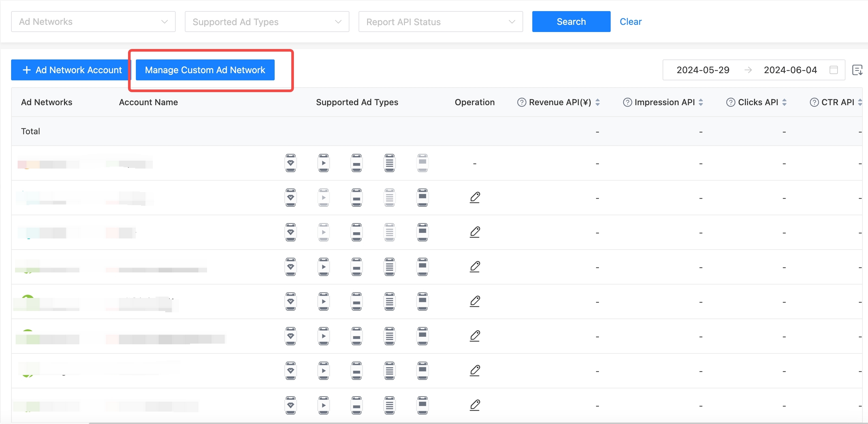Screen dimensions: 868x424
Task: Click the Clear link to reset filters
Action: 631,21
